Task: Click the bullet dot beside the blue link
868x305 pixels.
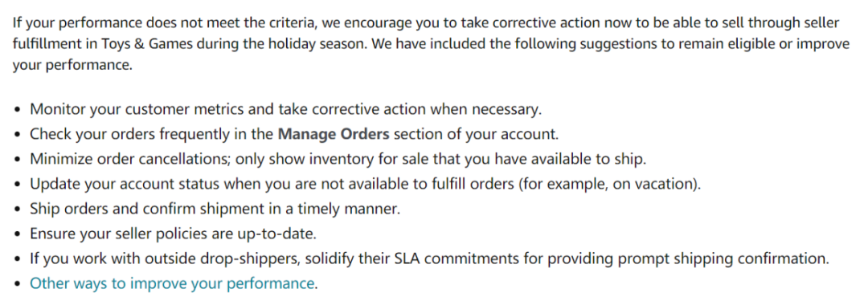Action: pyautogui.click(x=18, y=284)
